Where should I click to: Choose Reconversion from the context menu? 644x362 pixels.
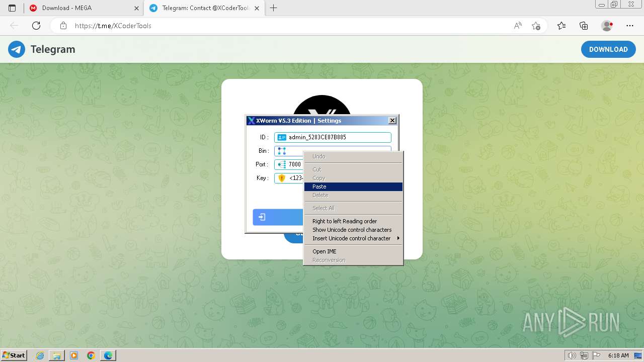353,260
